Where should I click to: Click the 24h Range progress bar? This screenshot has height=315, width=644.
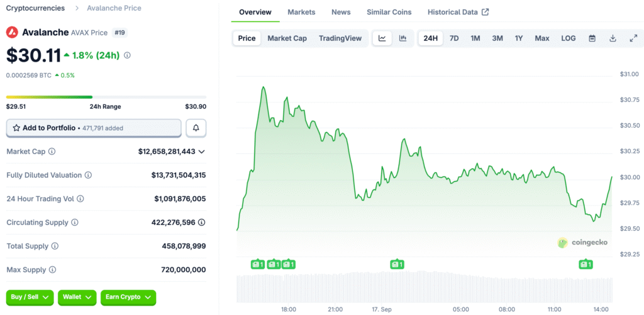point(106,97)
